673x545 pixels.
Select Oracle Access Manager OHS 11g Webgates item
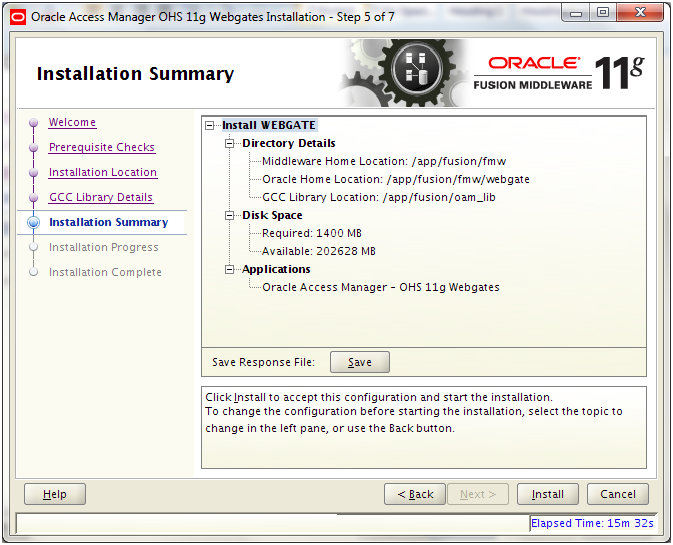381,288
